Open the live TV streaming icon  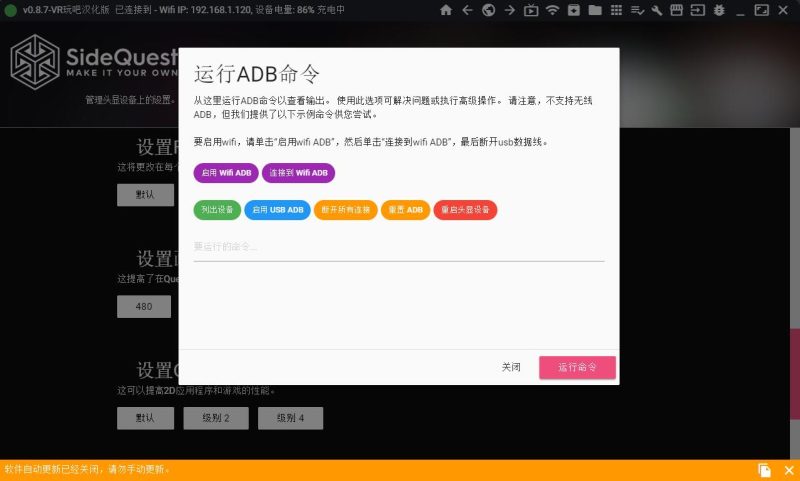pyautogui.click(x=531, y=10)
